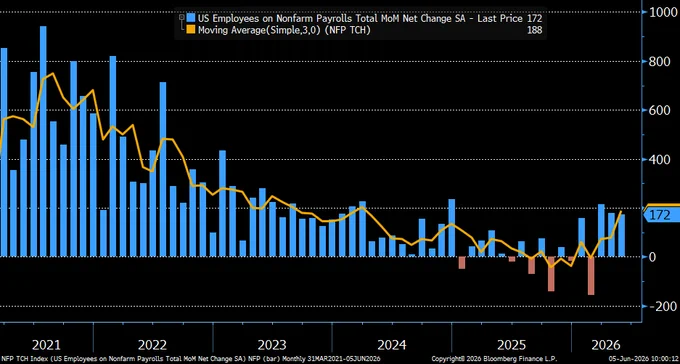Collapse the legend tree expander box
This screenshot has width=680, height=364.
coord(181,18)
